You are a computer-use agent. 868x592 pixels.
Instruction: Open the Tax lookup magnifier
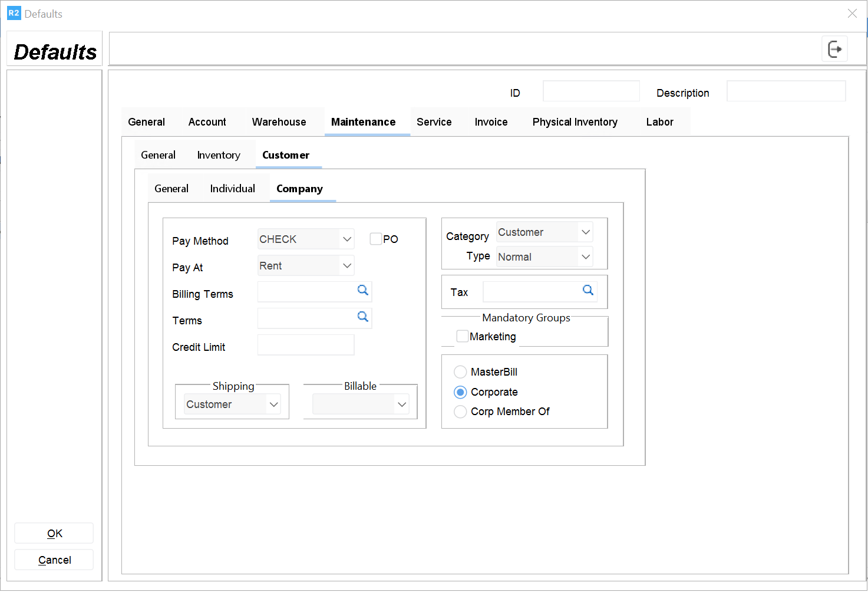pyautogui.click(x=588, y=290)
